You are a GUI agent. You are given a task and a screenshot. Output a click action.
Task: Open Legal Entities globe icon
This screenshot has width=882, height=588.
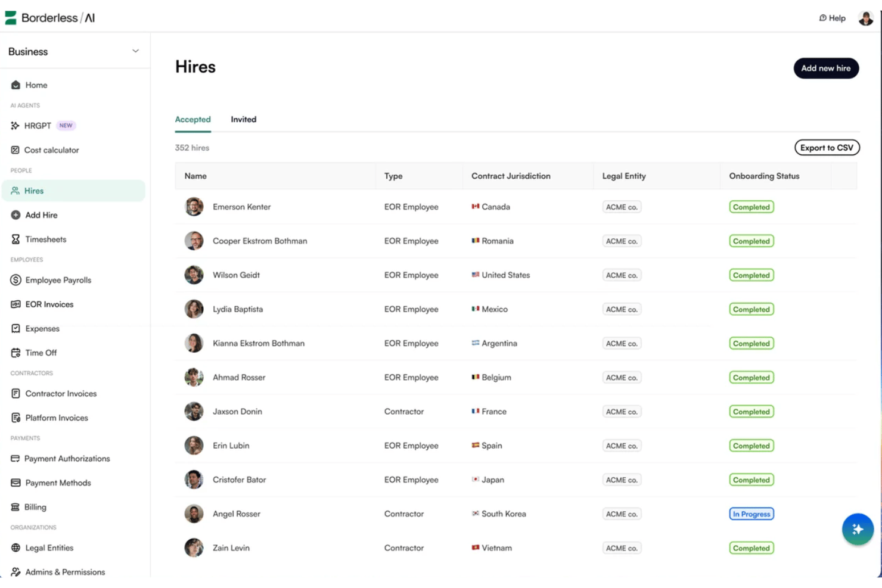click(15, 548)
